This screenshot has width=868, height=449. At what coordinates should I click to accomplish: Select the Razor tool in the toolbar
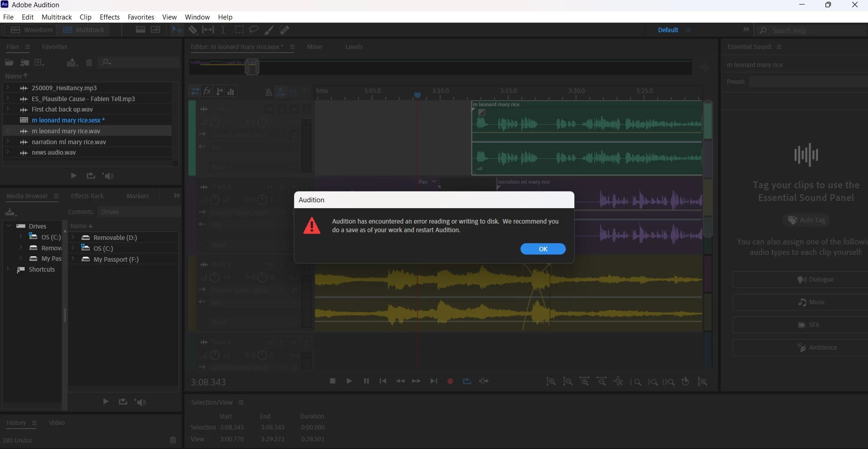pyautogui.click(x=193, y=30)
